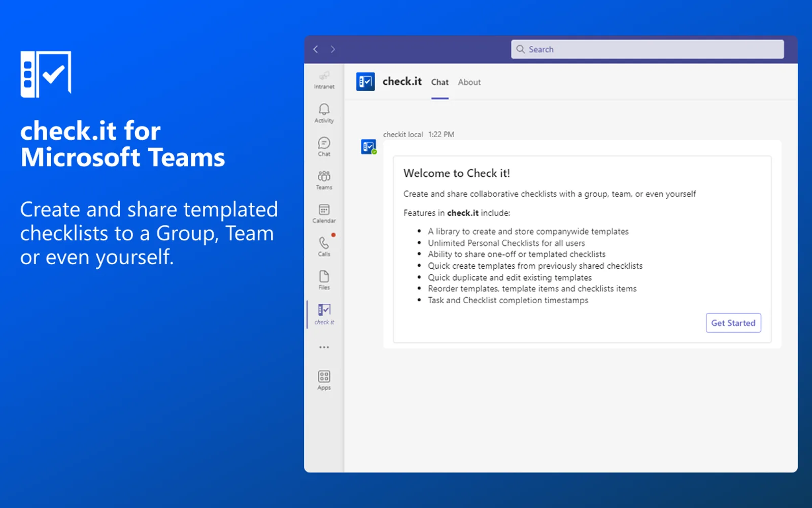Click the 'Create and share collaborative checklists' sentence
Viewport: 812px width, 508px height.
(550, 194)
